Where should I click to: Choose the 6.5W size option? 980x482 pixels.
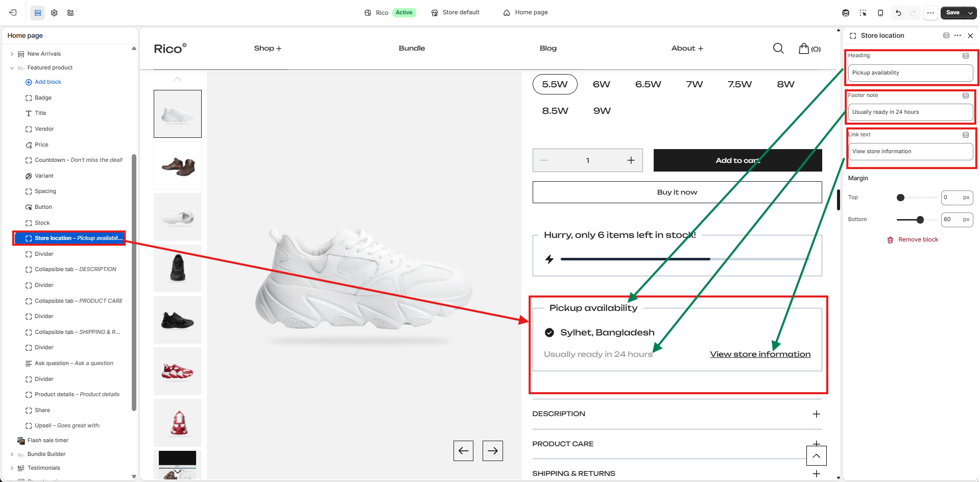(x=648, y=84)
